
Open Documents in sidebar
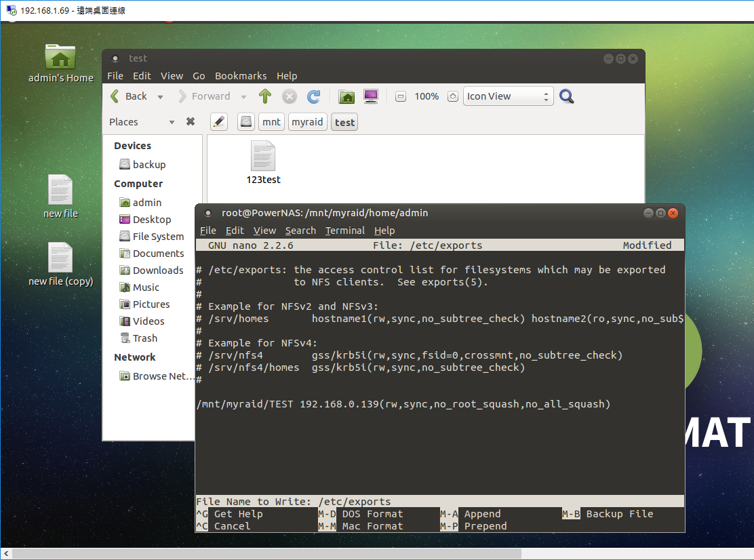[x=151, y=254]
